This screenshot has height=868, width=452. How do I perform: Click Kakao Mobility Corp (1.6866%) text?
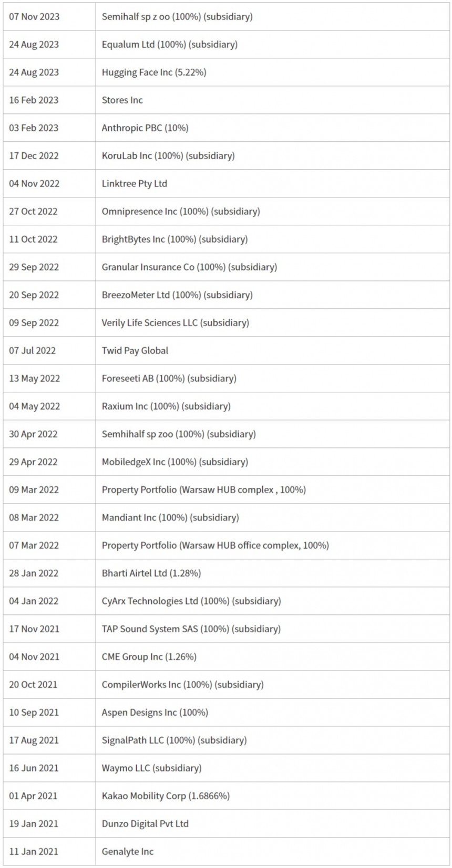tap(166, 796)
